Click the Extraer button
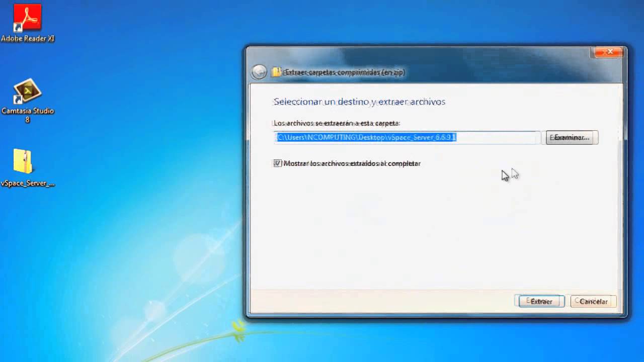This screenshot has height=362, width=644. [541, 301]
